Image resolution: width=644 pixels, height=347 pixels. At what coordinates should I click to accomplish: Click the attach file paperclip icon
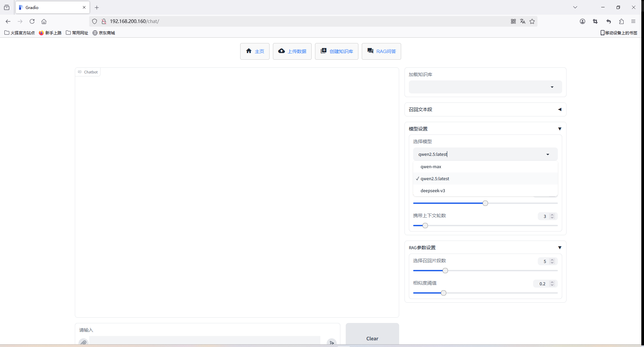click(84, 343)
